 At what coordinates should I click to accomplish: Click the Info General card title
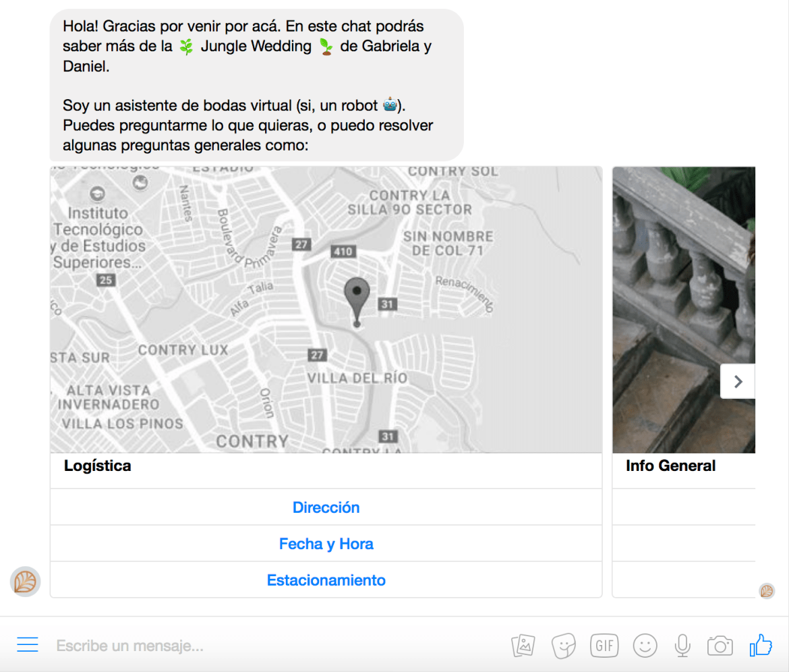(x=670, y=466)
